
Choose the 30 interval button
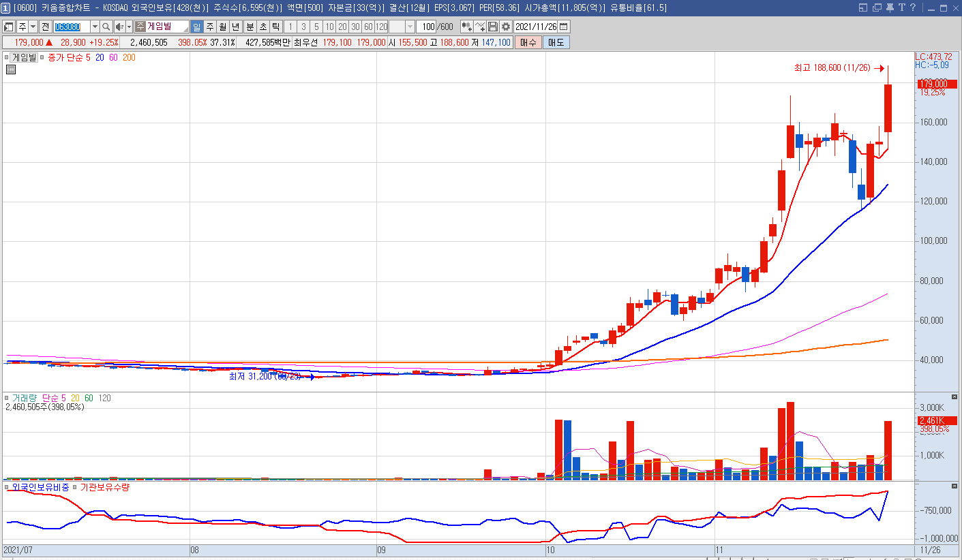tap(355, 27)
